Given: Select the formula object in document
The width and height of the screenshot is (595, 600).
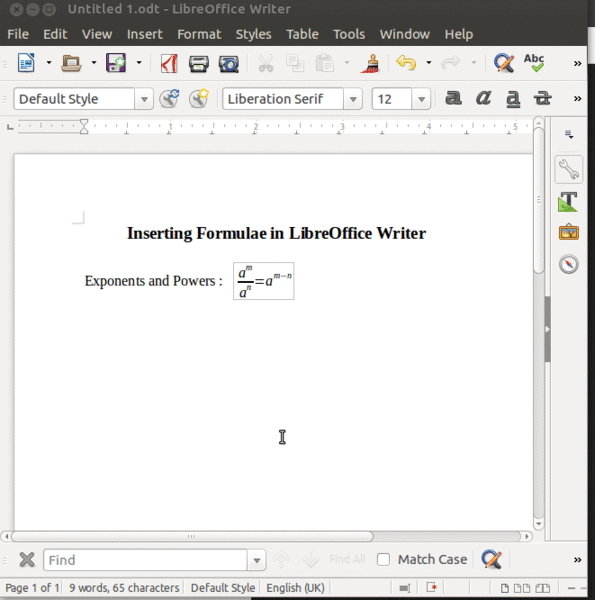Looking at the screenshot, I should pos(264,281).
